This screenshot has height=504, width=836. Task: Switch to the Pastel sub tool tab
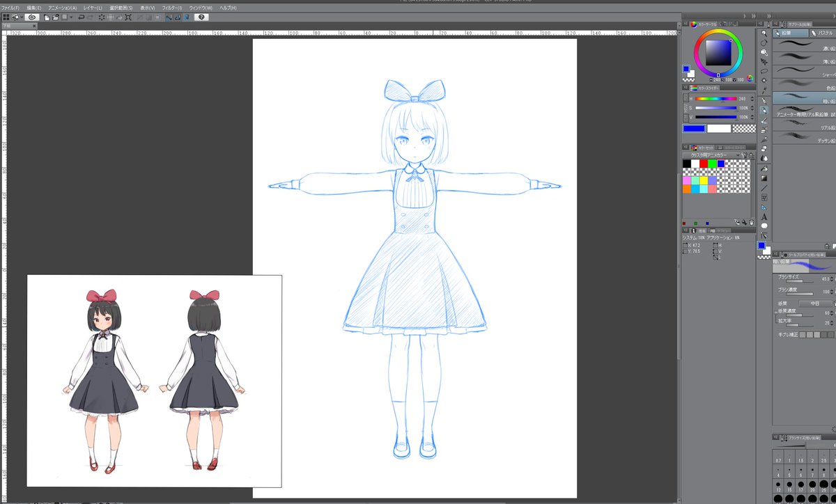(823, 33)
